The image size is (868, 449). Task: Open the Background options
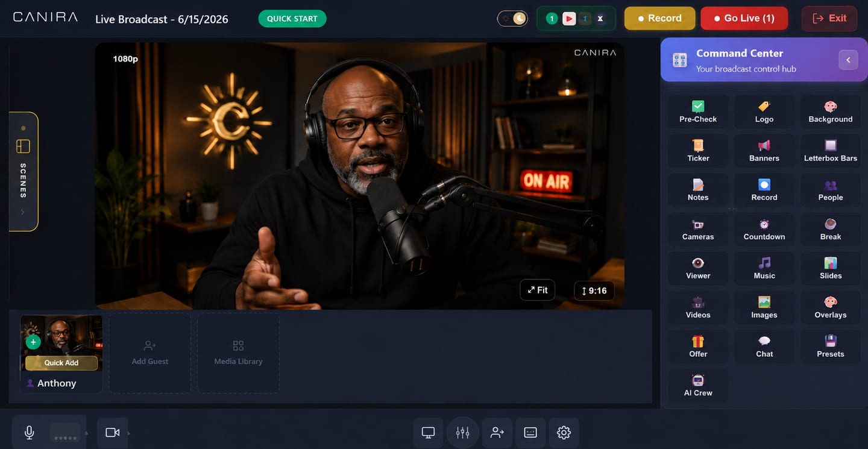click(x=831, y=111)
